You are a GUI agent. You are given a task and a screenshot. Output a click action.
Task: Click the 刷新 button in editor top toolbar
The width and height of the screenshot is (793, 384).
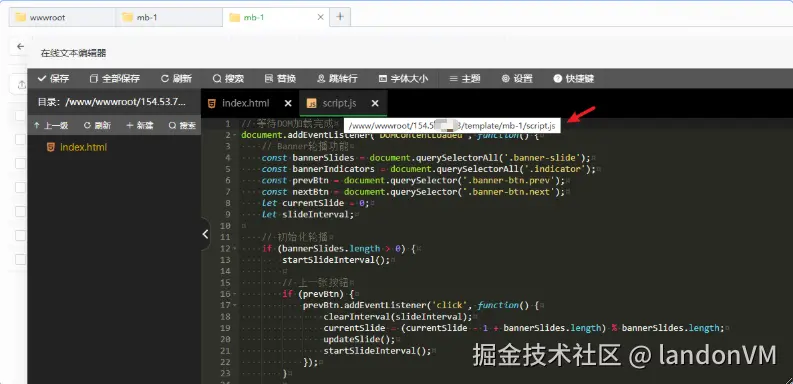[177, 78]
